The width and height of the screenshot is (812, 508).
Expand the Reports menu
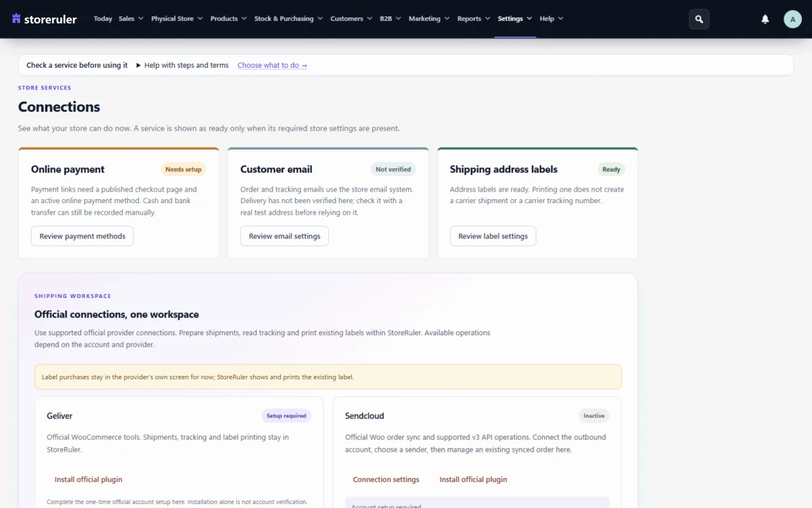click(x=474, y=19)
